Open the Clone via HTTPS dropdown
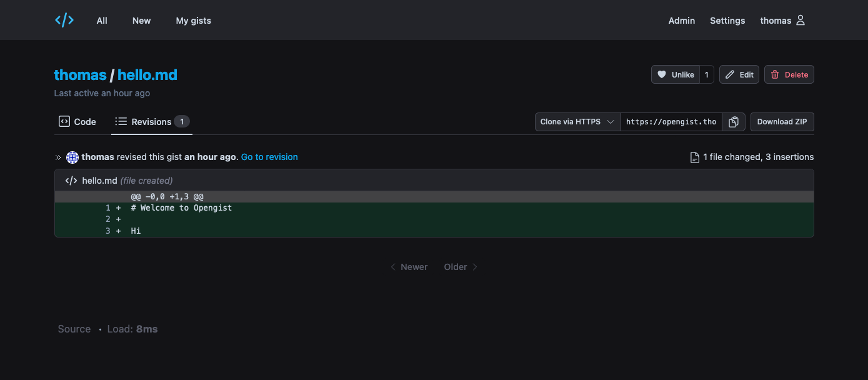This screenshot has width=868, height=380. click(578, 122)
